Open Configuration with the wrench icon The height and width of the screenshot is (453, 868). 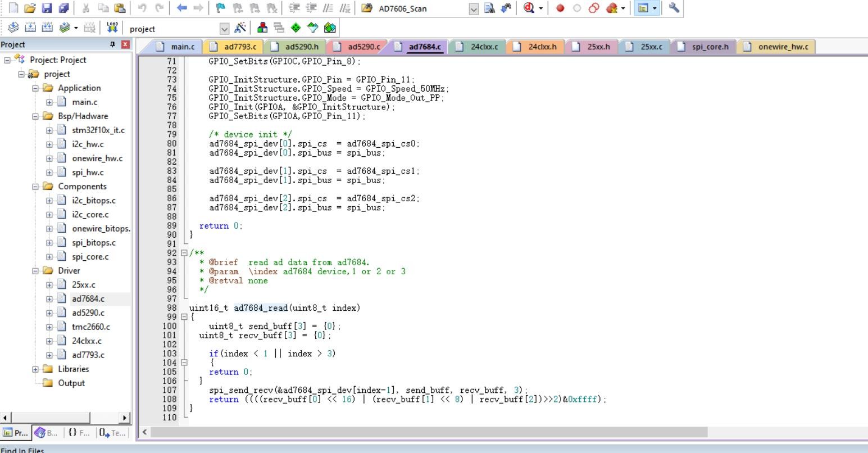click(674, 8)
